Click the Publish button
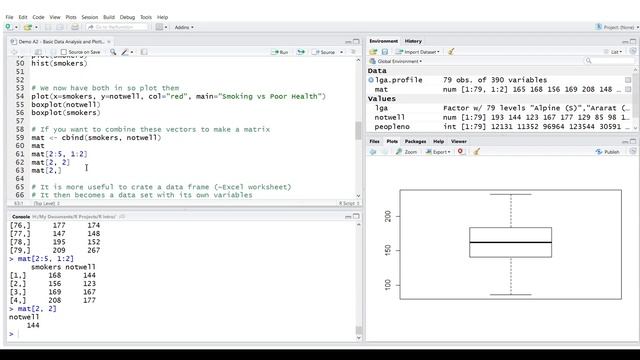This screenshot has width=640, height=360. 607,152
